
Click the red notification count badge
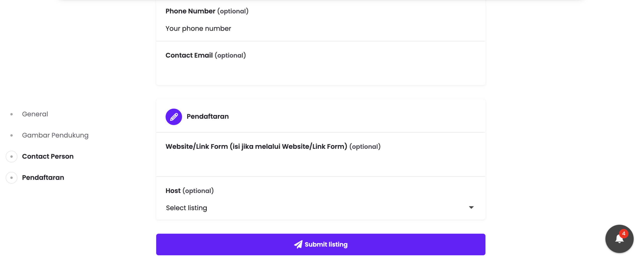coord(623,234)
